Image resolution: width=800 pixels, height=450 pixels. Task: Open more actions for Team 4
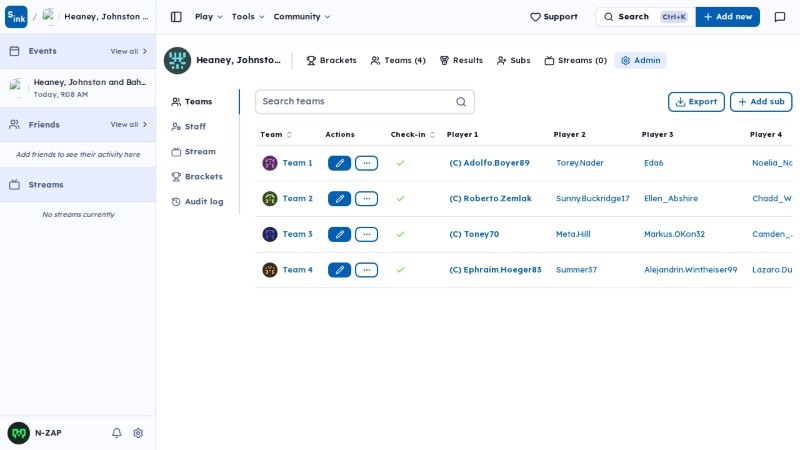(366, 270)
